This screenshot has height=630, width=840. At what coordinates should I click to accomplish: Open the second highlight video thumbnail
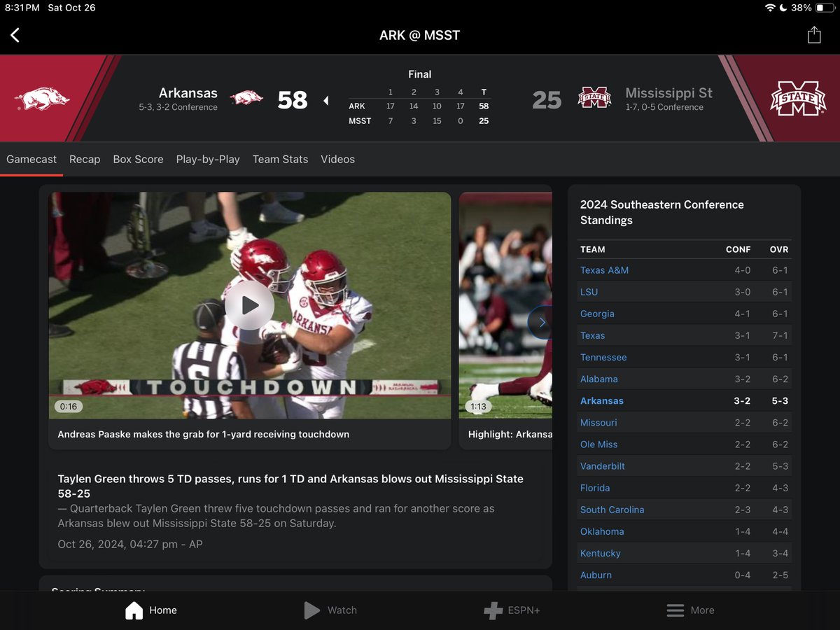[505, 305]
